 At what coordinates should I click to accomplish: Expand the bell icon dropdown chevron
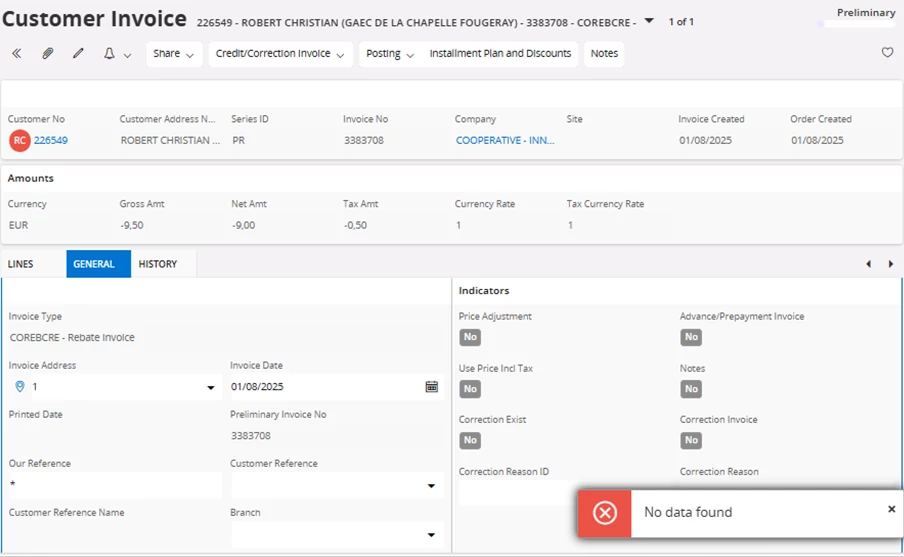[x=127, y=55]
